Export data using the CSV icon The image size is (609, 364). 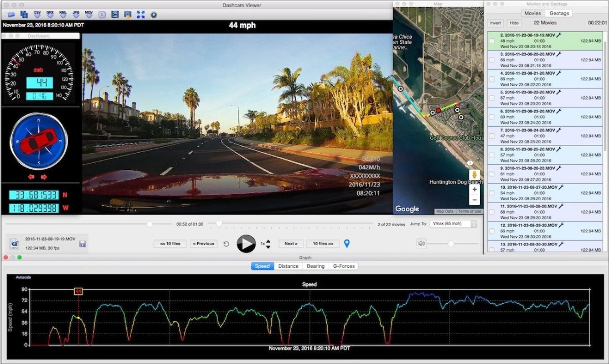pyautogui.click(x=37, y=14)
